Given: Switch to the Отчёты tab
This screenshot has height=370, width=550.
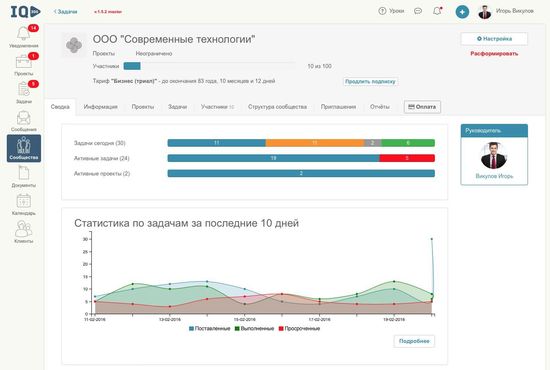Looking at the screenshot, I should pyautogui.click(x=380, y=107).
